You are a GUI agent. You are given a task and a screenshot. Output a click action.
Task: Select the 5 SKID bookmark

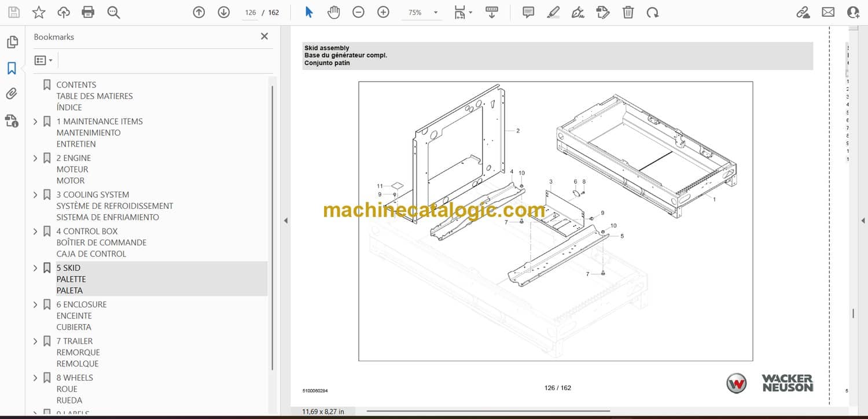pyautogui.click(x=71, y=279)
